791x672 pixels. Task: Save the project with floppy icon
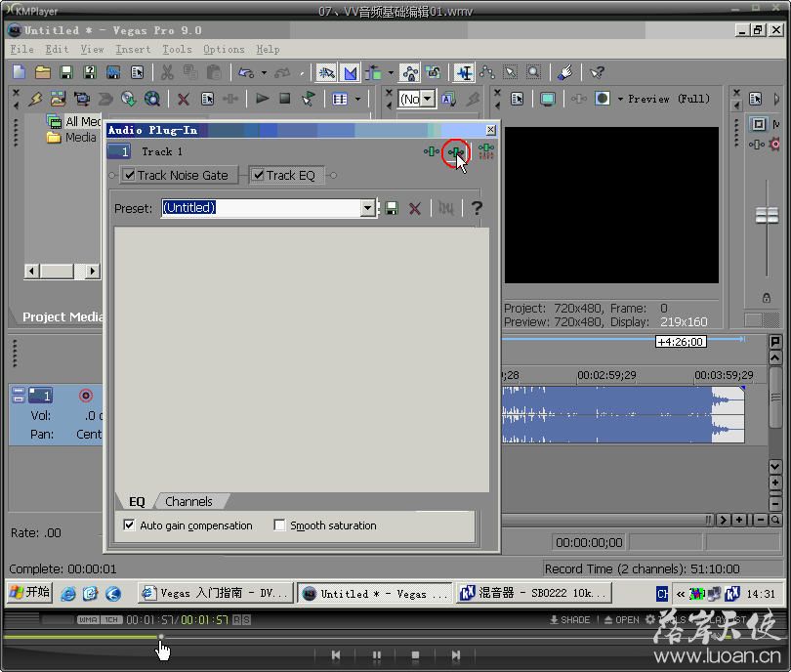[66, 72]
